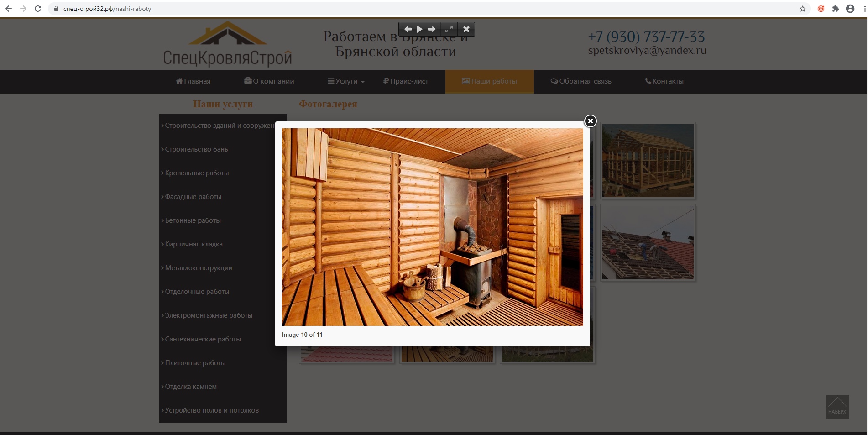Click the large sauna interior photo
Viewport: 868px width, 435px height.
point(432,227)
